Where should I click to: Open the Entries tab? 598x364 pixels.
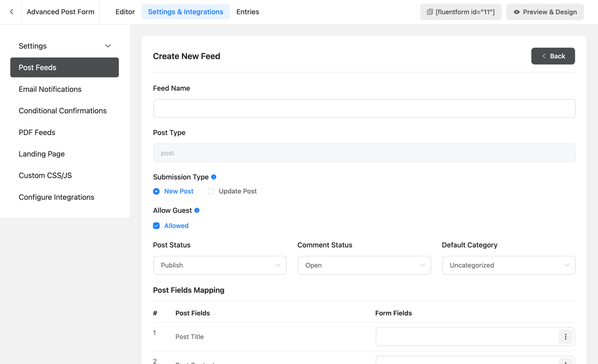click(x=247, y=12)
